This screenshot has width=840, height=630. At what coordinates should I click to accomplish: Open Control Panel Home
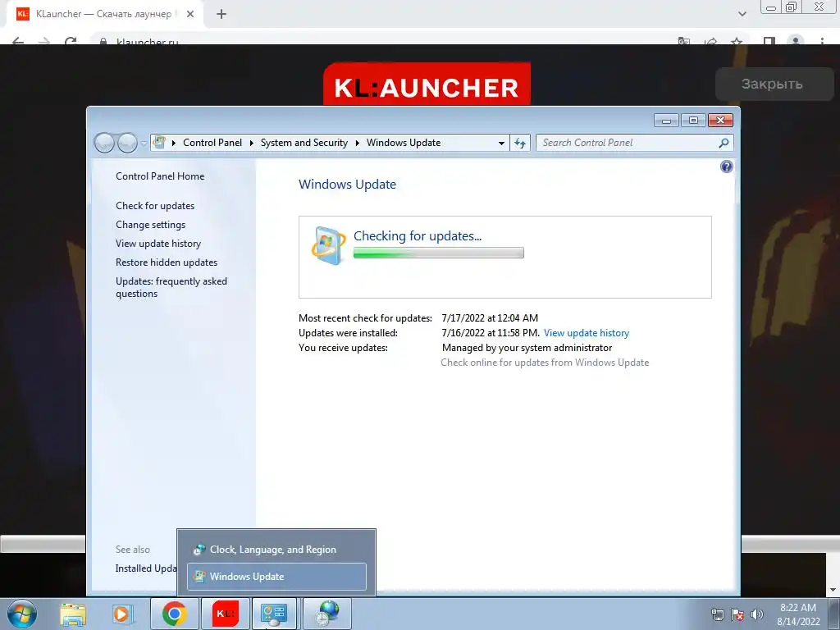coord(160,176)
